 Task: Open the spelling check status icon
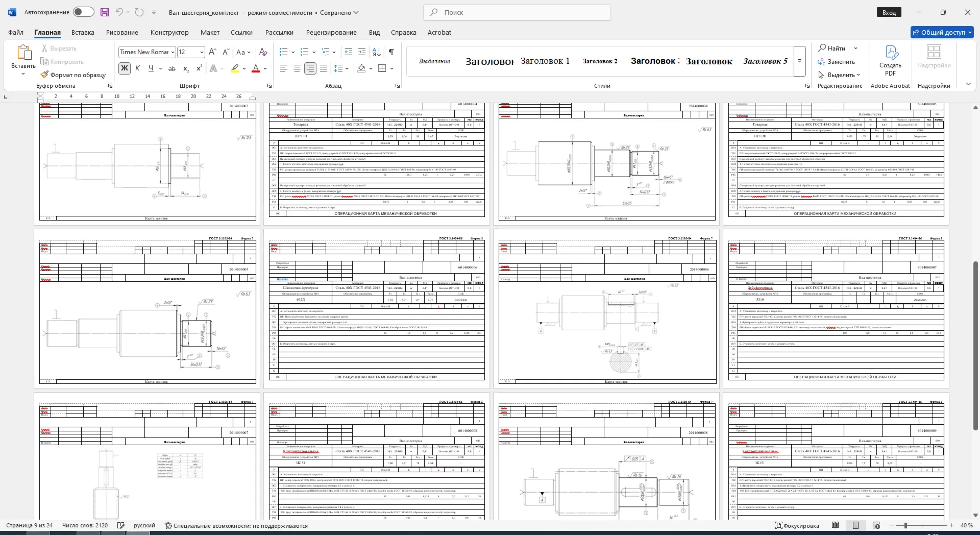click(121, 525)
